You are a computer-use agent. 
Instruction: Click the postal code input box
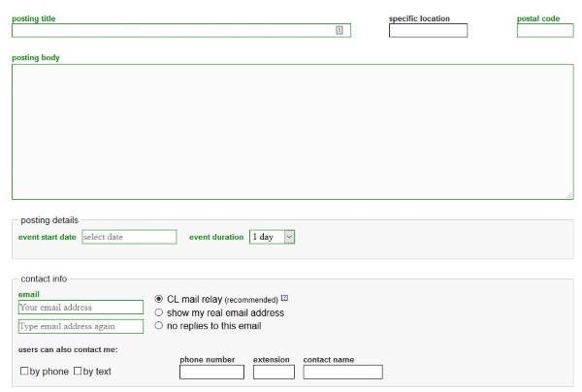coord(544,30)
